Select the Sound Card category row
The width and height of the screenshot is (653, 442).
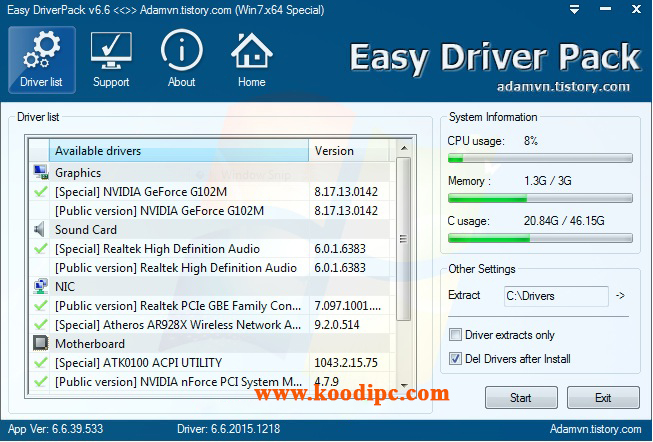(210, 230)
